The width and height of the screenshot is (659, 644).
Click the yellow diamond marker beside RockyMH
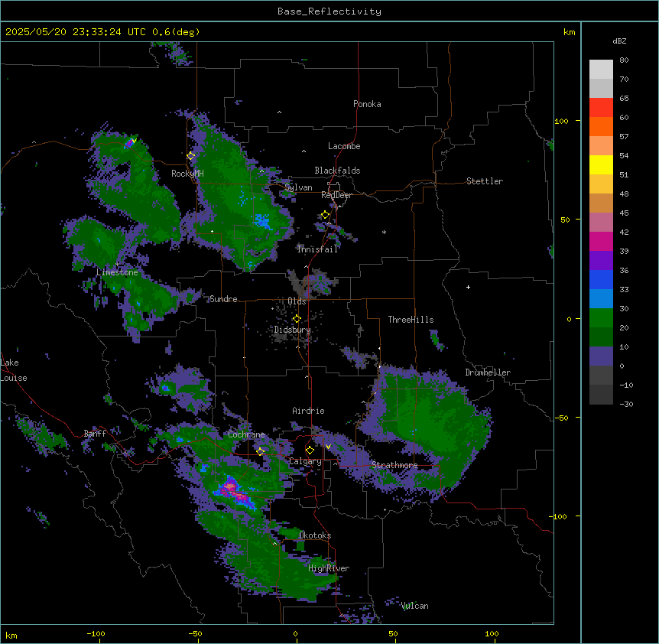pyautogui.click(x=191, y=156)
